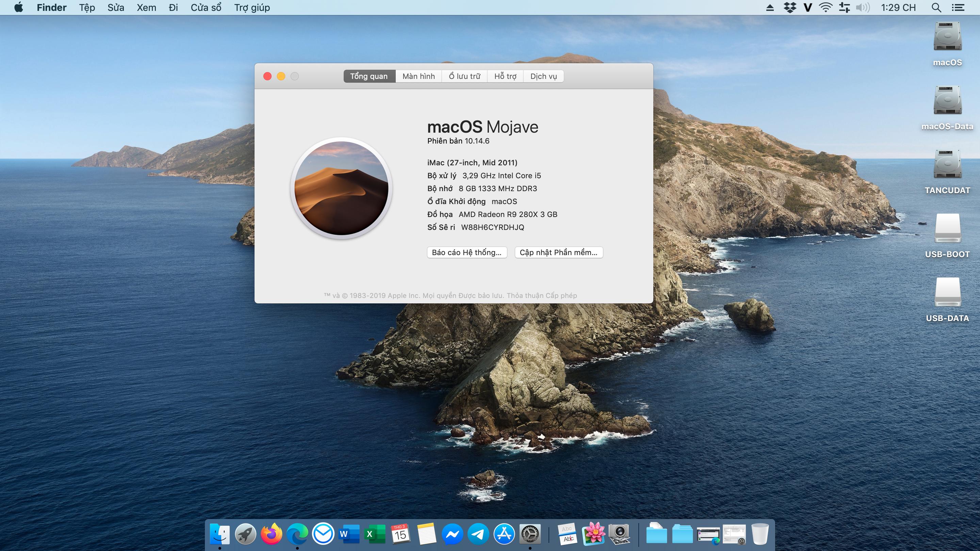Open the Tệp menu
The width and height of the screenshot is (980, 551).
coord(87,7)
